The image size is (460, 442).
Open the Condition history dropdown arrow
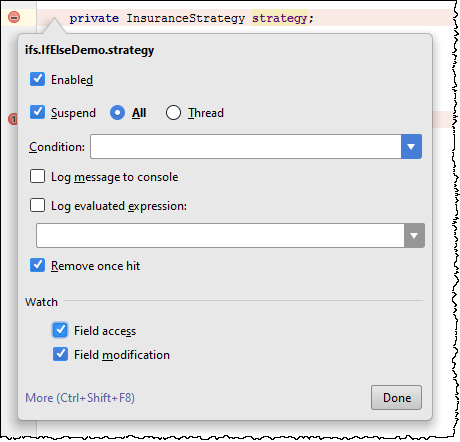coord(411,146)
